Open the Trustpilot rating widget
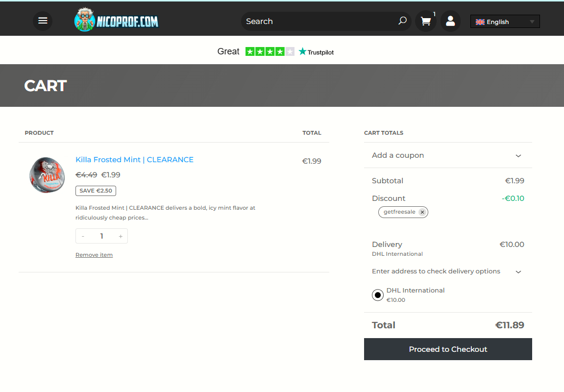The height and width of the screenshot is (392, 564). 275,52
